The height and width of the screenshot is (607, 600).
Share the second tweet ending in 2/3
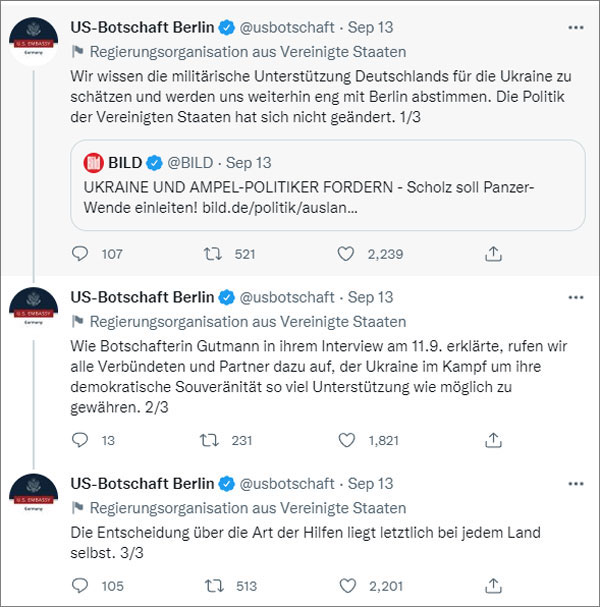pos(492,439)
